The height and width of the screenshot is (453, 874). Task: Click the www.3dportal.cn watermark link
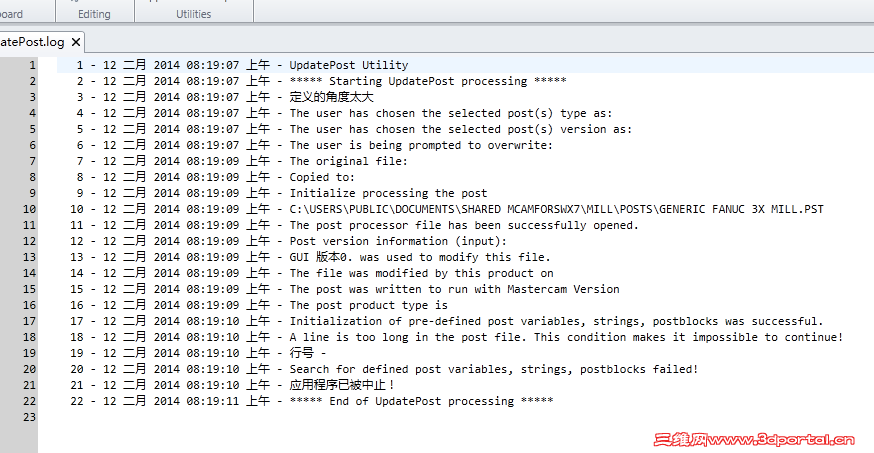point(754,440)
